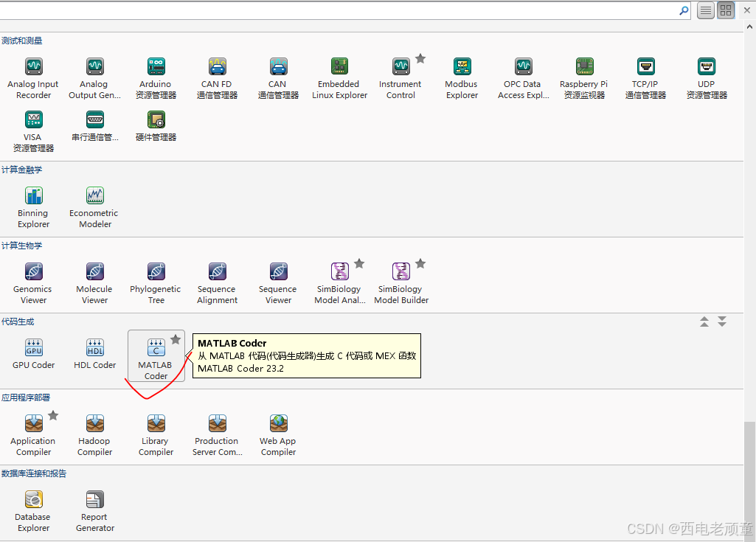Open the Report Generator app
The height and width of the screenshot is (542, 756).
click(94, 511)
